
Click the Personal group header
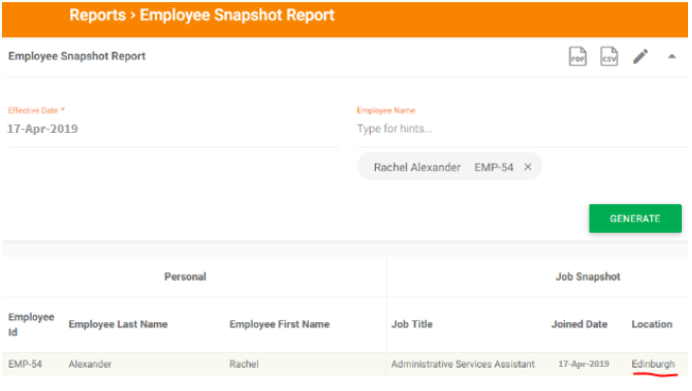[x=185, y=277]
